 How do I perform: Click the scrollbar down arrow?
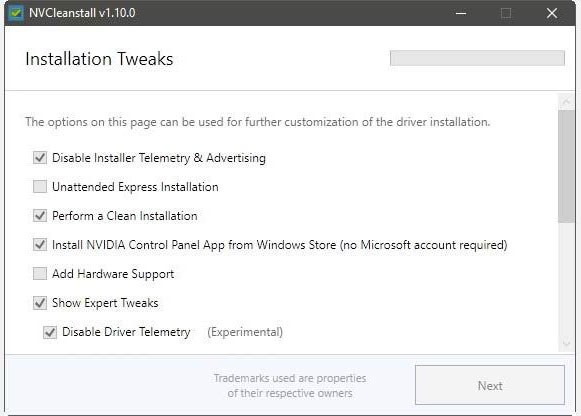(566, 343)
